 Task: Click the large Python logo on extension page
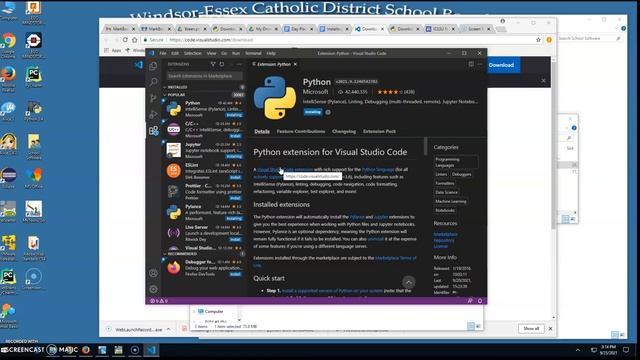pos(275,98)
